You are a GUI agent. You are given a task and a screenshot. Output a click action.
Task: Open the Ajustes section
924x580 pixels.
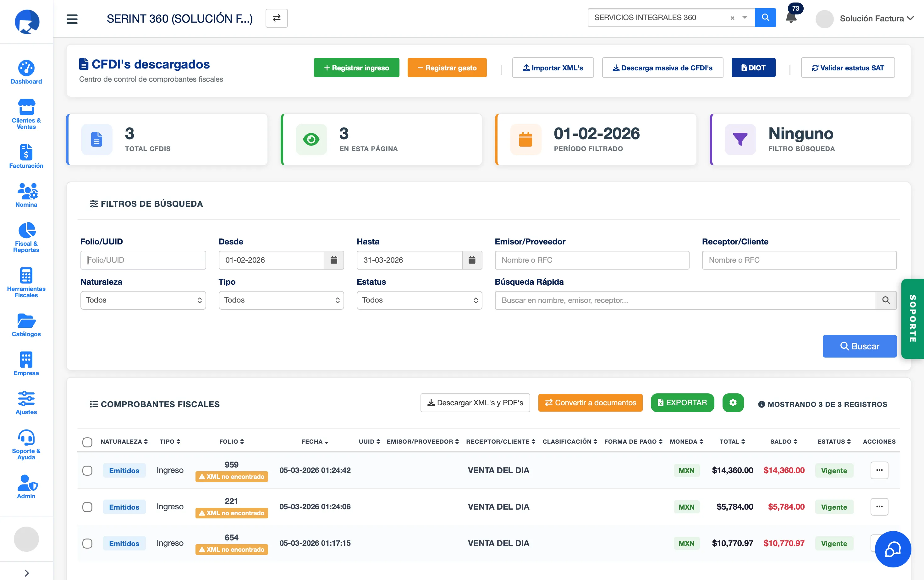tap(26, 402)
